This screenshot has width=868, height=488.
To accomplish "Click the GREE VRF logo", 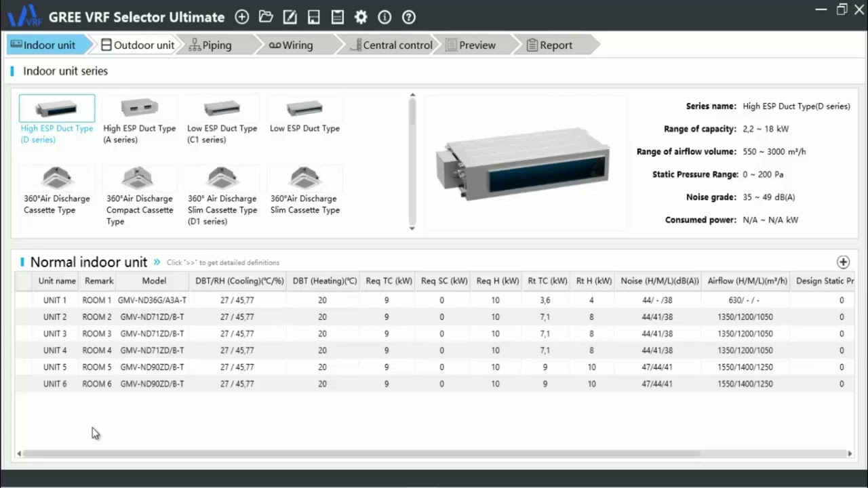I will (x=24, y=16).
